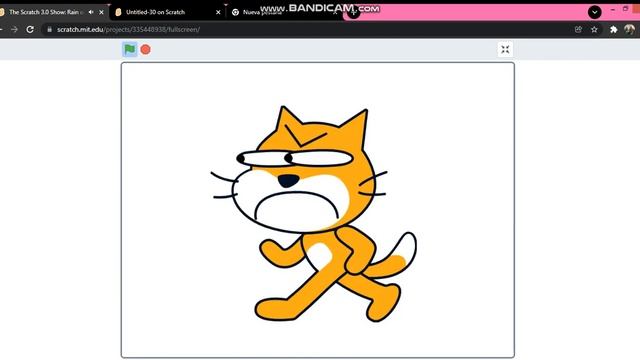Click the grumpy Scratch cat sprite
640x360 pixels.
pos(313,214)
